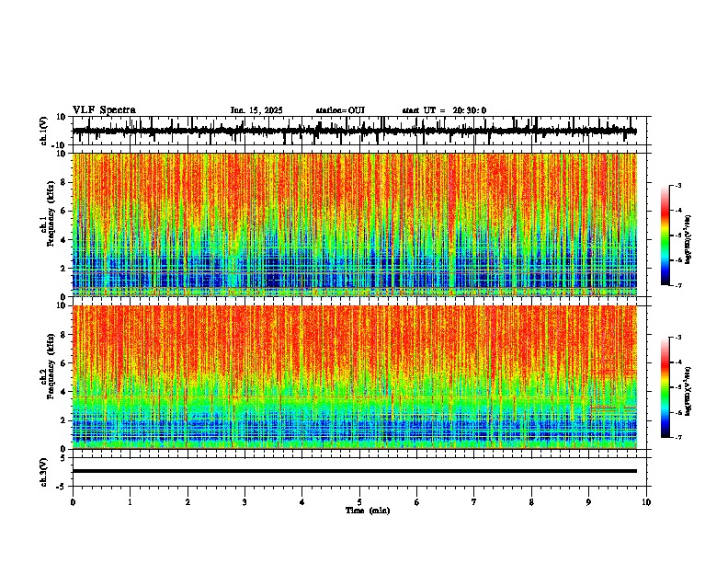Click time axis tick label 7
This screenshot has height=563, width=728.
pyautogui.click(x=474, y=502)
